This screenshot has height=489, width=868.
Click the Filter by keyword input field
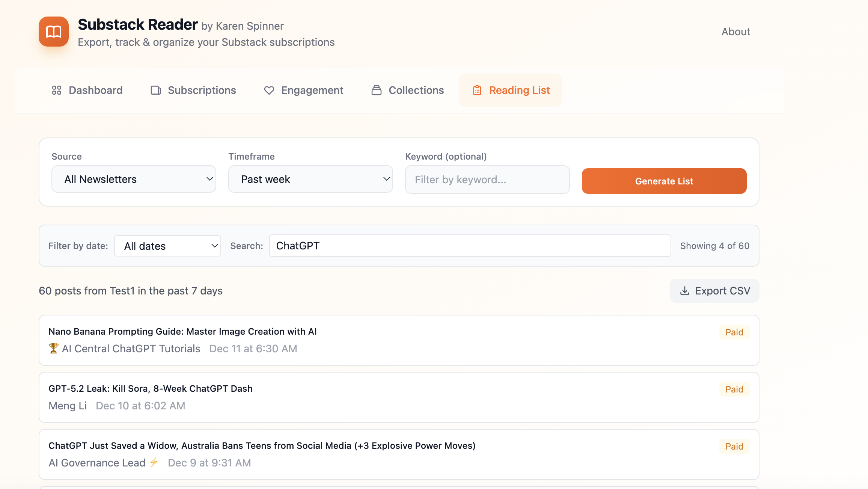pos(487,180)
